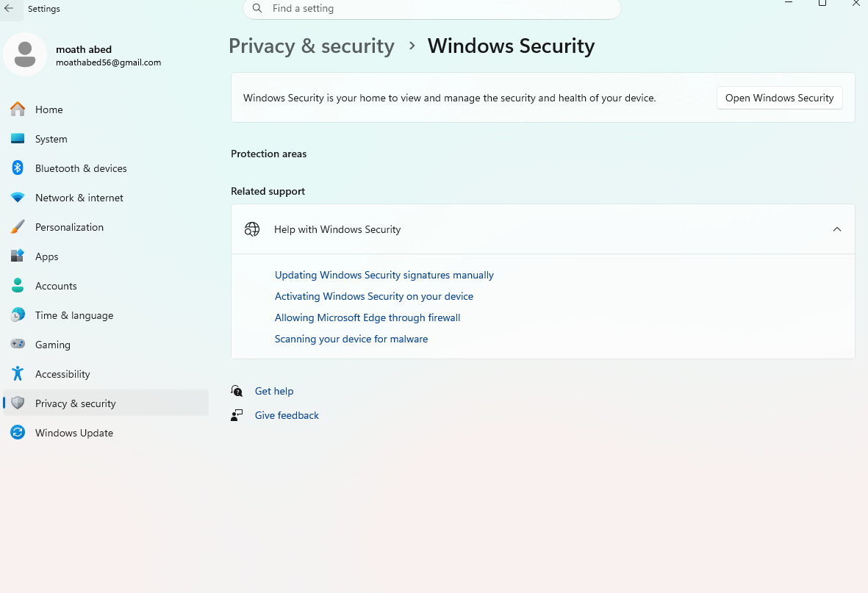Screen dimensions: 868x593
Task: Select Network & internet in sidebar
Action: click(106, 198)
